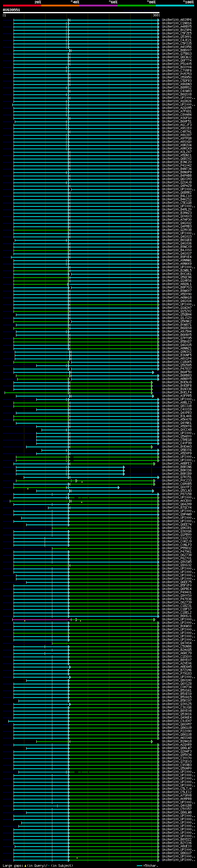
Task: Click hit label UniRef100_P47837
Action: tap(177, 369)
